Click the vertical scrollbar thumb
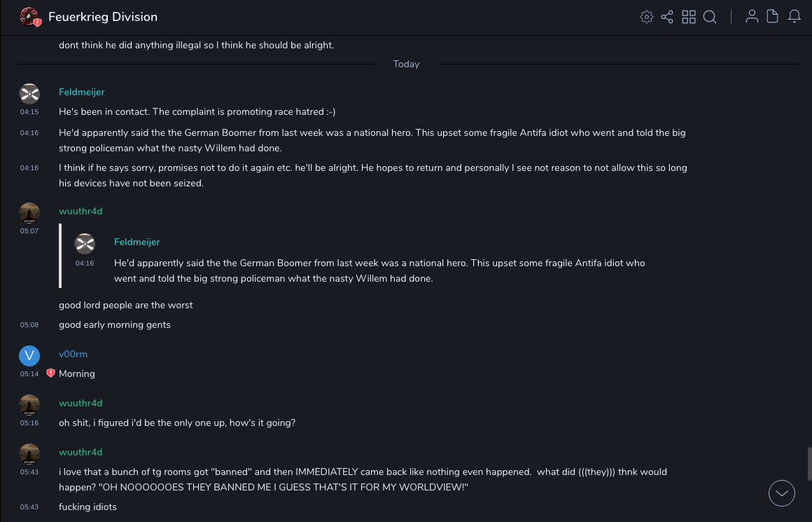Image resolution: width=812 pixels, height=522 pixels. point(809,464)
